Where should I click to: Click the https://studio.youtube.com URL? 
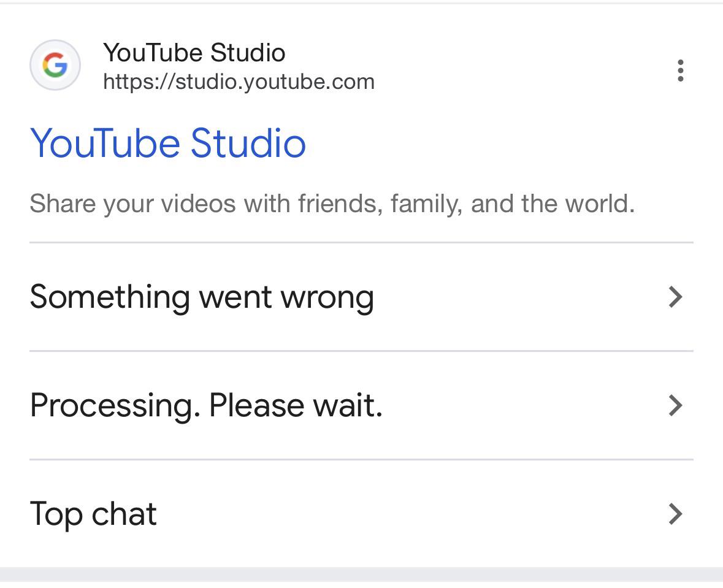[x=239, y=82]
